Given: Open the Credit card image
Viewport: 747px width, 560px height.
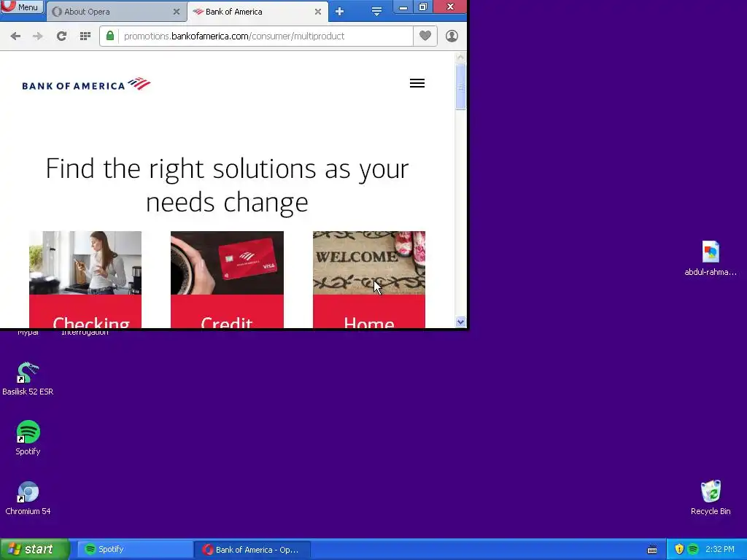Looking at the screenshot, I should pos(228,262).
